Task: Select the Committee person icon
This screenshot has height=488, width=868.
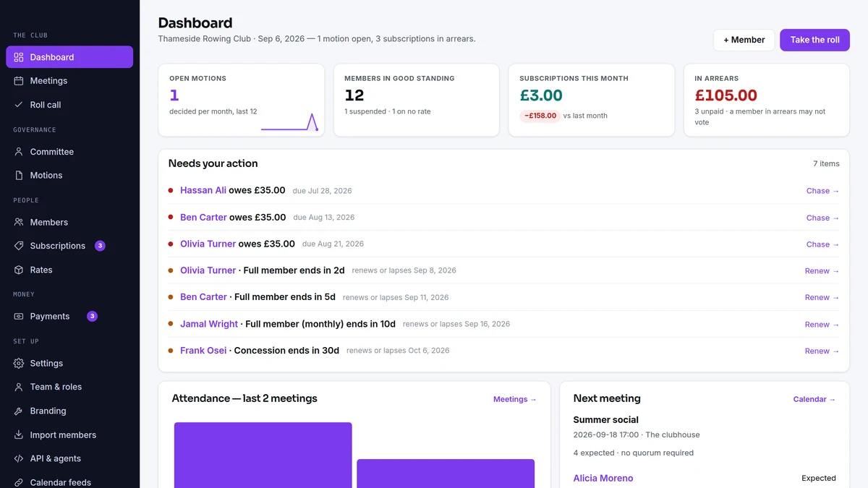Action: (x=19, y=152)
